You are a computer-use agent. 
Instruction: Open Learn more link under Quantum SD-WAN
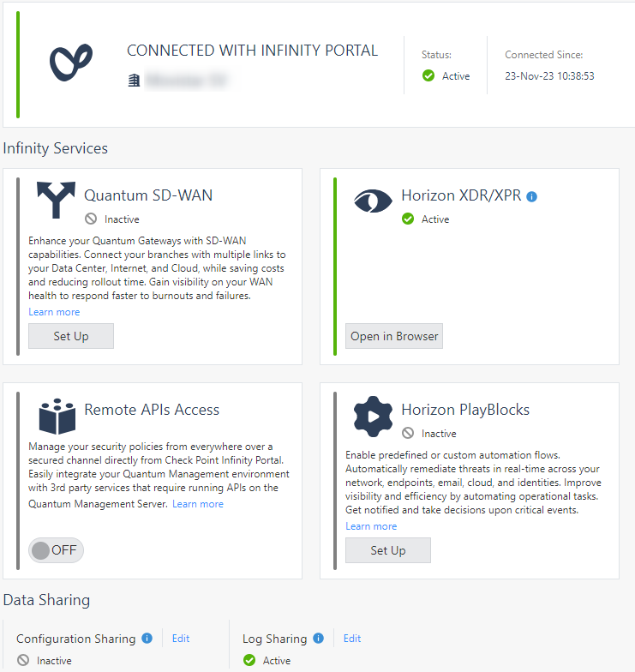(x=54, y=312)
